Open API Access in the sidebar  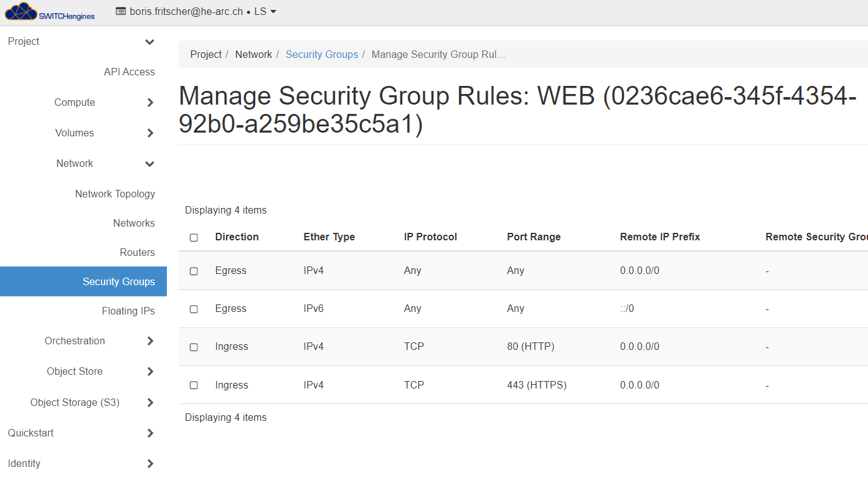coord(129,72)
